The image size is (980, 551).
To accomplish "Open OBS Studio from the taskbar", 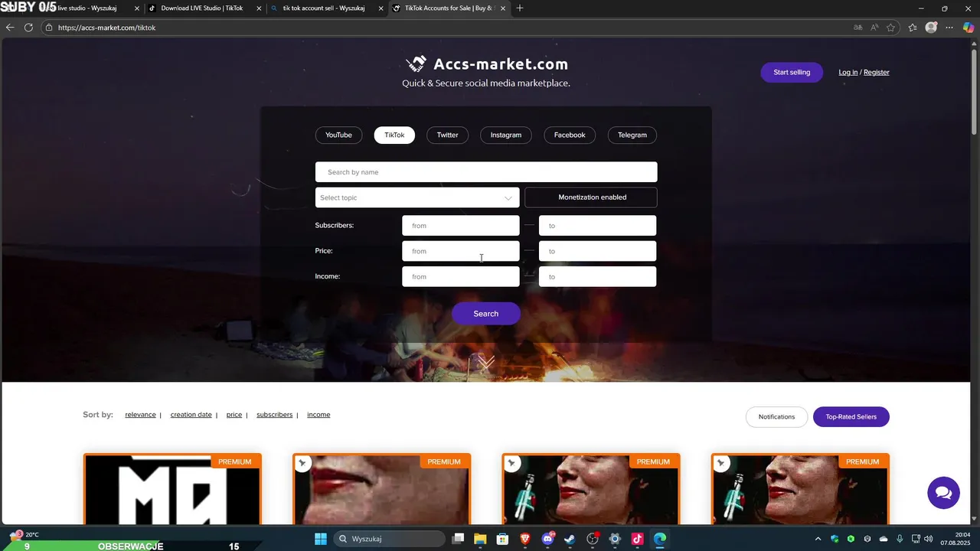I will pyautogui.click(x=593, y=539).
